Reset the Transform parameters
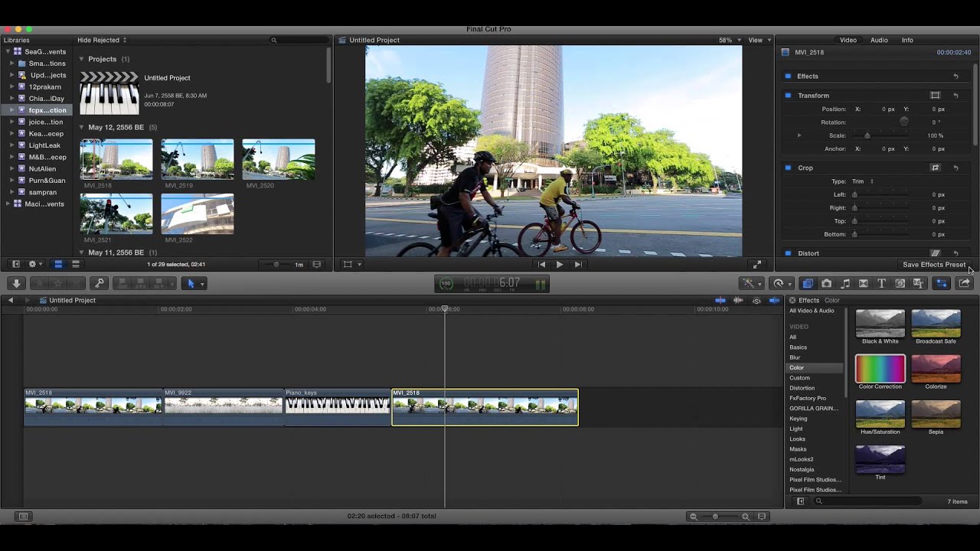The height and width of the screenshot is (551, 980). [x=955, y=96]
